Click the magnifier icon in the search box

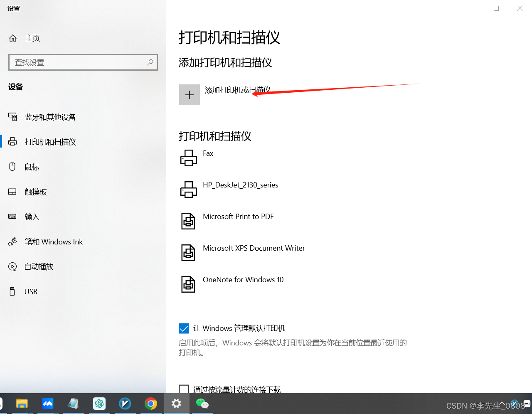tap(150, 62)
